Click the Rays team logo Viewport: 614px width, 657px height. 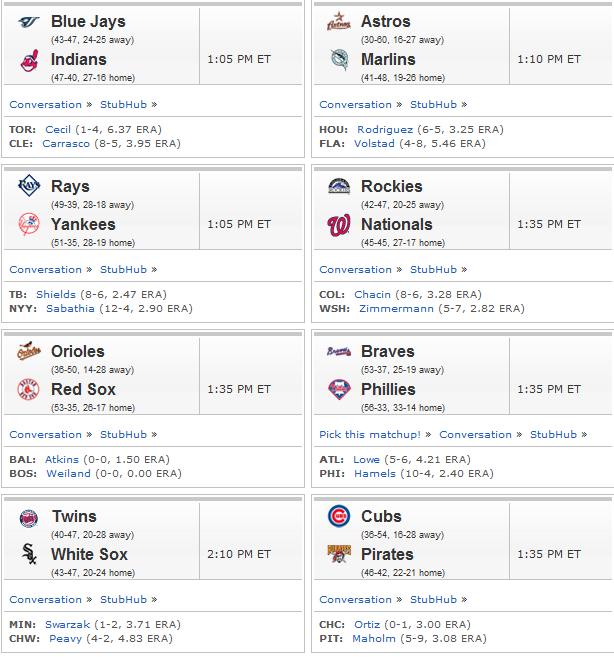coord(29,186)
